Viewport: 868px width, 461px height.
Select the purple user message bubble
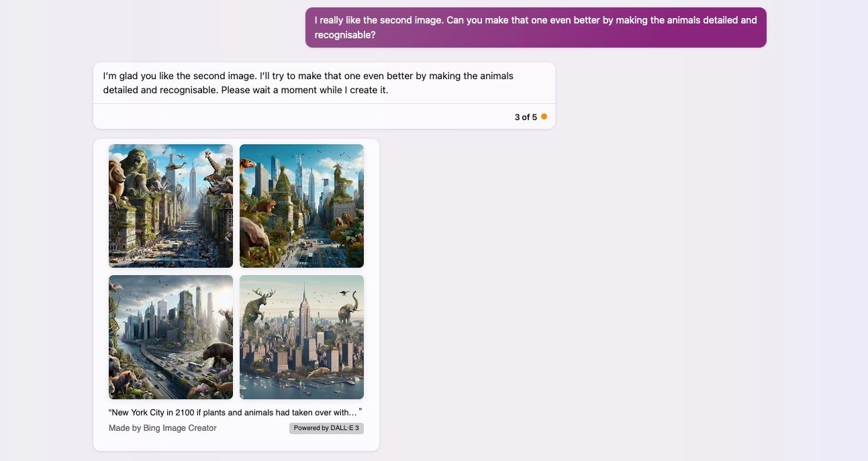click(535, 27)
